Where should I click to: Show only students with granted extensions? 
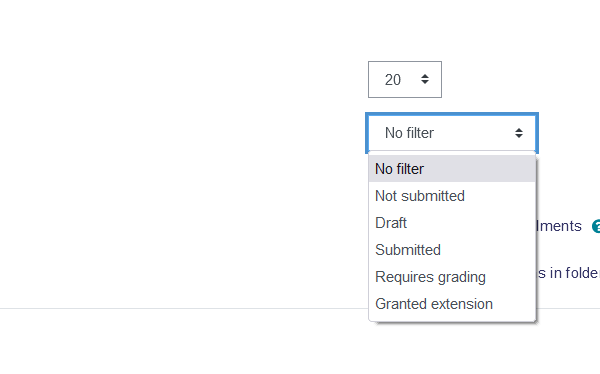pos(452,304)
